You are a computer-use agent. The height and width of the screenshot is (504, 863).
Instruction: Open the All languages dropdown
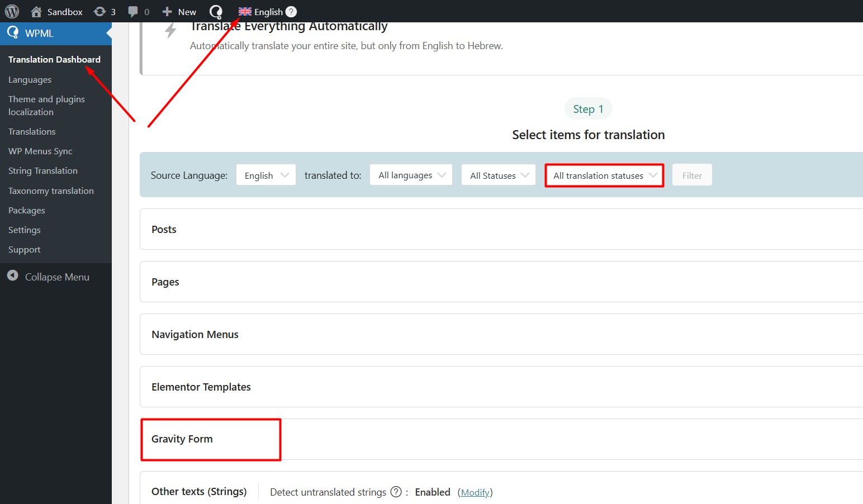(x=411, y=175)
